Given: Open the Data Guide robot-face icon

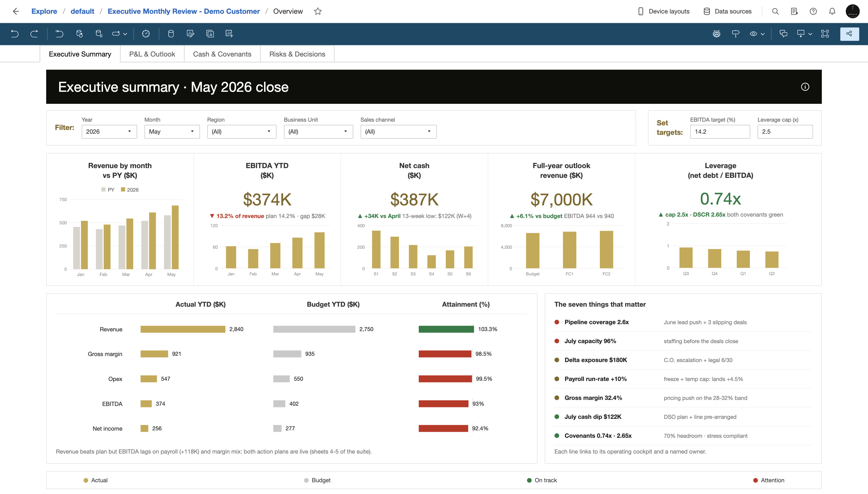Looking at the screenshot, I should 716,34.
